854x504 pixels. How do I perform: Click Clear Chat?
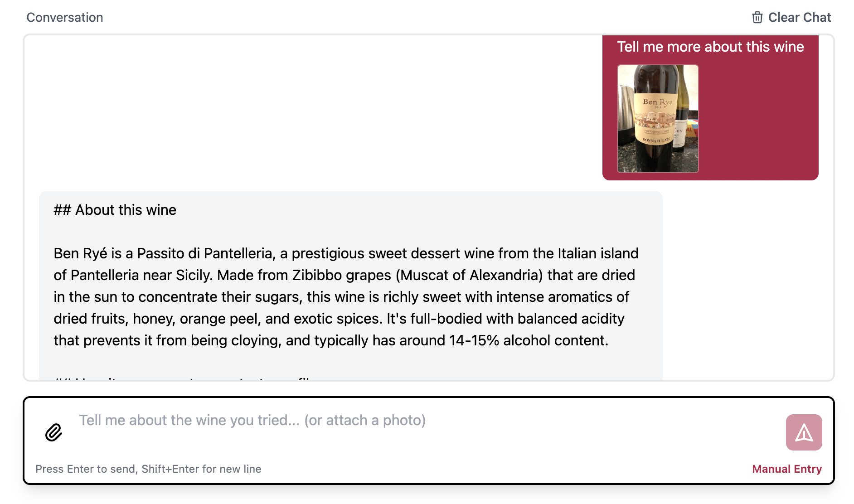pyautogui.click(x=799, y=17)
